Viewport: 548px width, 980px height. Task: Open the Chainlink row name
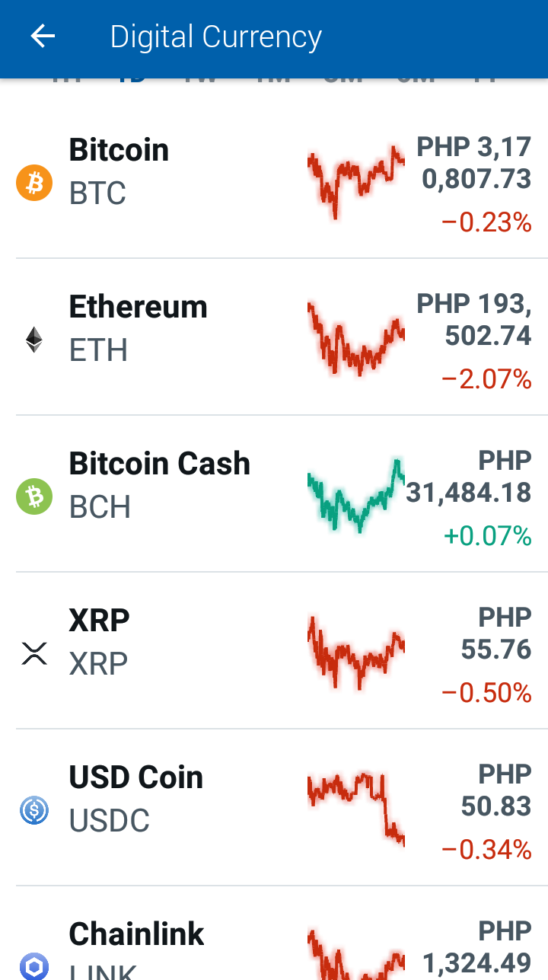pos(137,934)
